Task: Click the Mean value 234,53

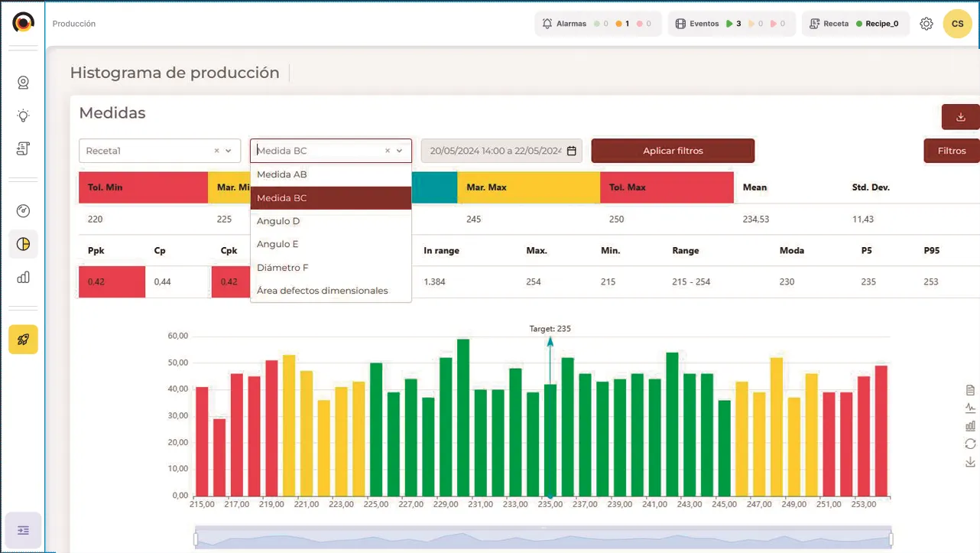Action: pos(756,220)
